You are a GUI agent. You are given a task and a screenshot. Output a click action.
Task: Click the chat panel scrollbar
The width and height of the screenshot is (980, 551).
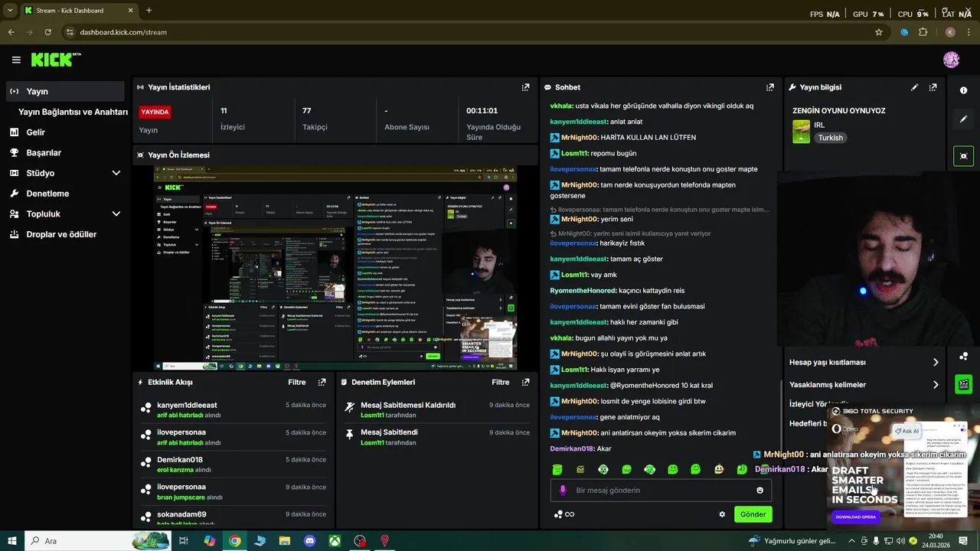780,419
